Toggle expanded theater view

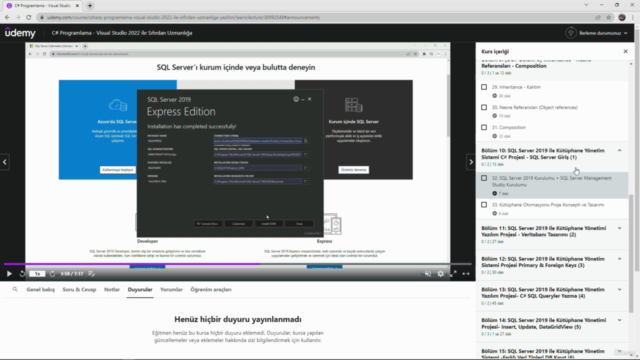(466, 274)
